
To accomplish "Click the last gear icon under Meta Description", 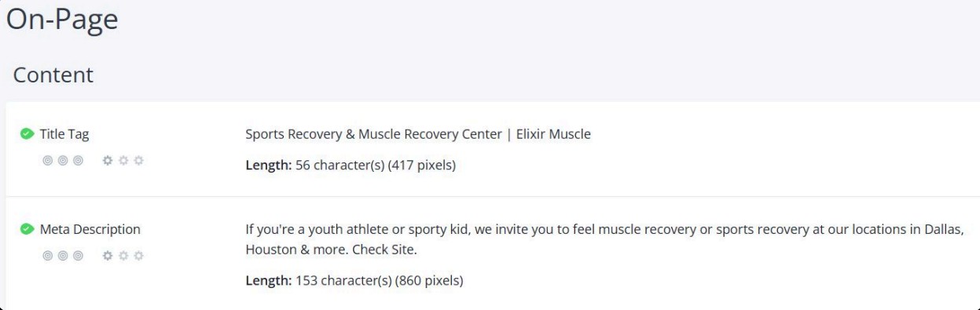I will coord(138,256).
